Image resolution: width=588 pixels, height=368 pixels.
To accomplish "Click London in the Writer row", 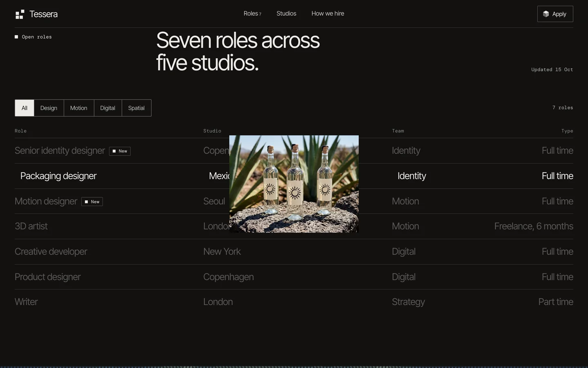I will [x=218, y=302].
